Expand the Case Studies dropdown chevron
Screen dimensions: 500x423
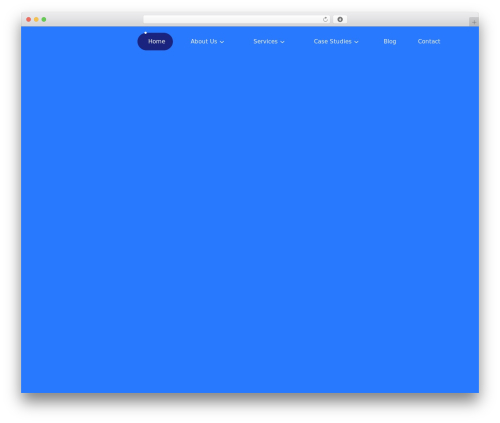(x=356, y=42)
